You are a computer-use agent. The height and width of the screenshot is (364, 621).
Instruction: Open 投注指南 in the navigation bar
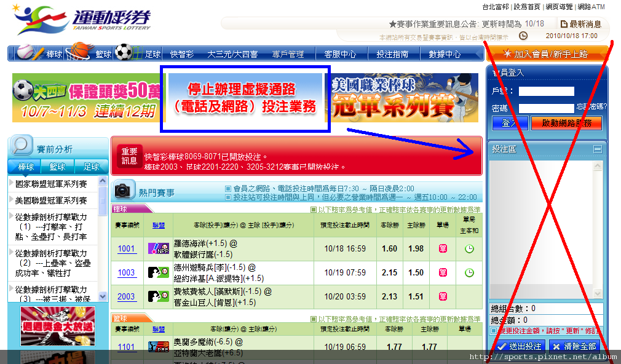(392, 54)
